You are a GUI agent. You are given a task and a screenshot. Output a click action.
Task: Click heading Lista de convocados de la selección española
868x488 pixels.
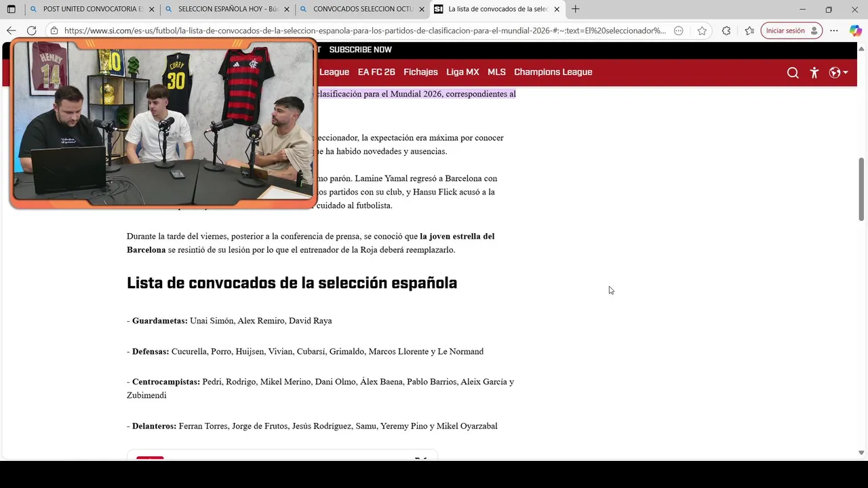pyautogui.click(x=292, y=283)
